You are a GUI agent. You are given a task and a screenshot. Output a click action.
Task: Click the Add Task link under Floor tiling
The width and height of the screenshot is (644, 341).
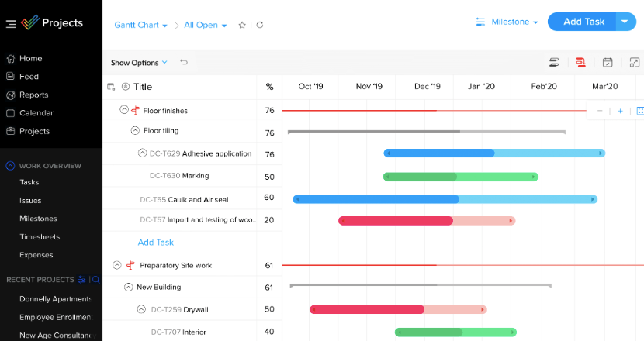pos(155,242)
